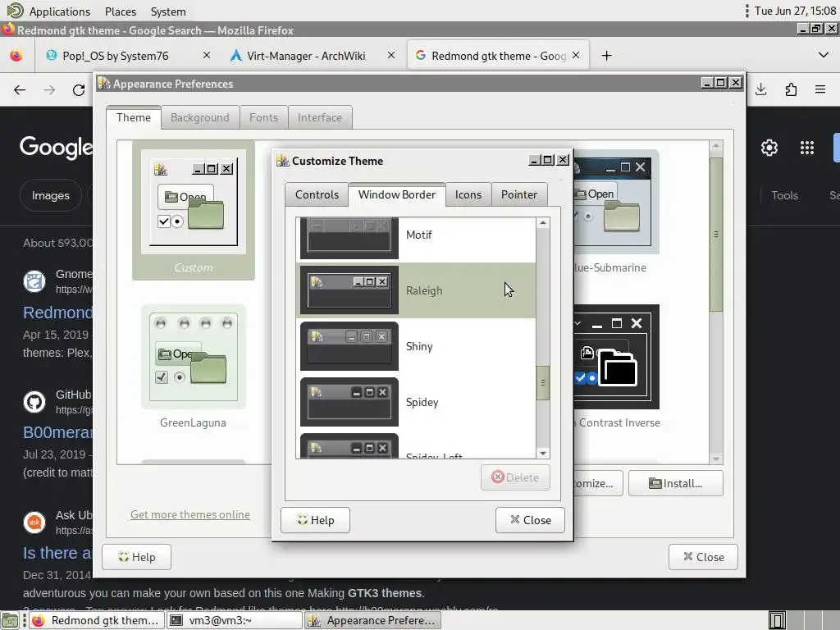The image size is (840, 630).
Task: Open the Google apps grid icon
Action: 807,148
